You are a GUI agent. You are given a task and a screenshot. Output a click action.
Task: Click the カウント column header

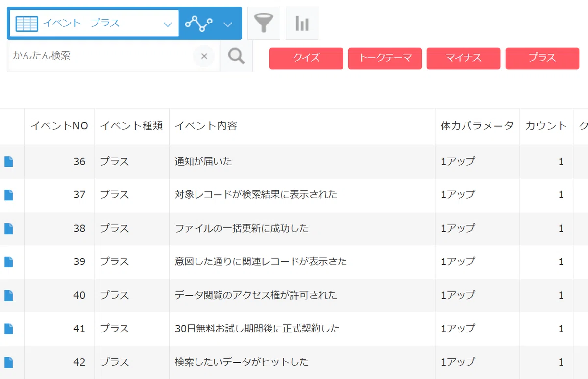(546, 126)
